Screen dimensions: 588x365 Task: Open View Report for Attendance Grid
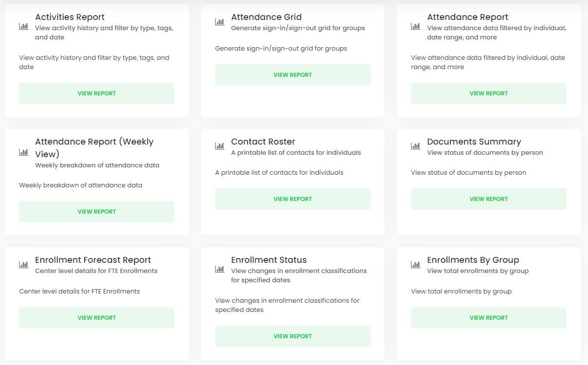coord(293,75)
